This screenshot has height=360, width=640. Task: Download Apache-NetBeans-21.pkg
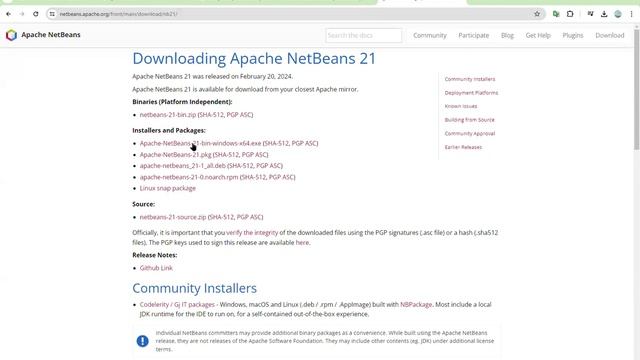click(176, 155)
